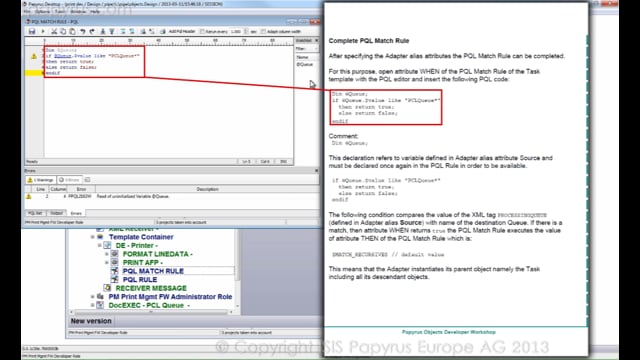
Task: Click the warning marker in editor gutter
Action: (x=34, y=56)
